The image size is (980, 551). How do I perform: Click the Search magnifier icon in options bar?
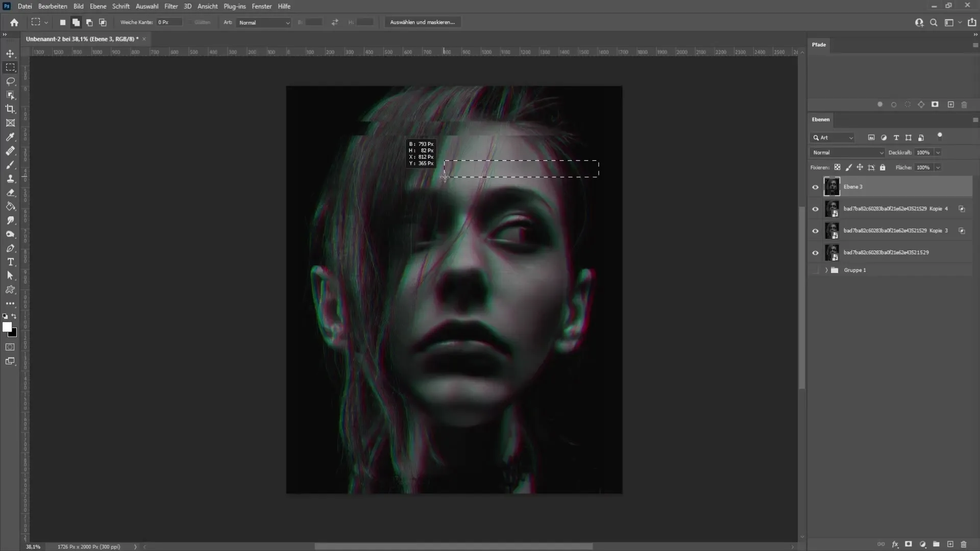934,22
